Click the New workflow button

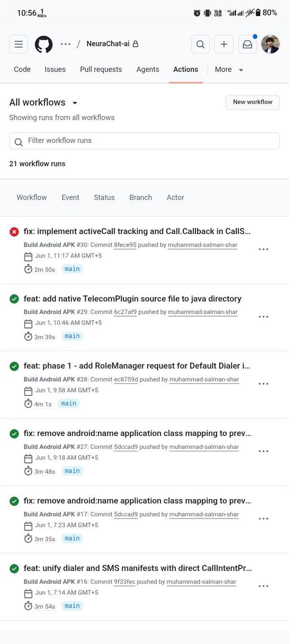252,102
